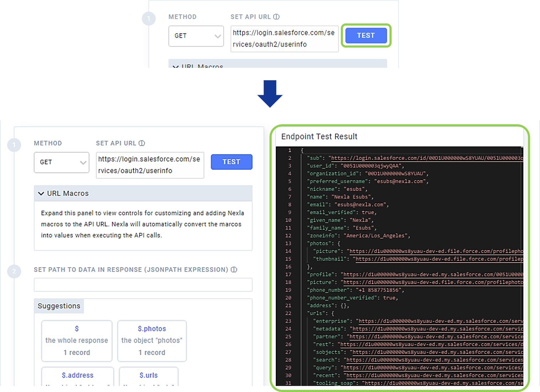
Task: Click "preferred_username" line in result
Action: [x=368, y=181]
